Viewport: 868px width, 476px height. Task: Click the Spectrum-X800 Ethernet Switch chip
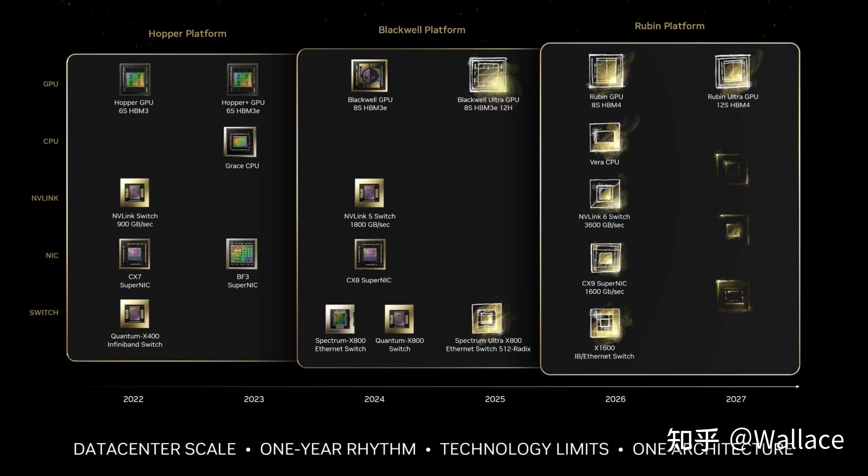[340, 319]
